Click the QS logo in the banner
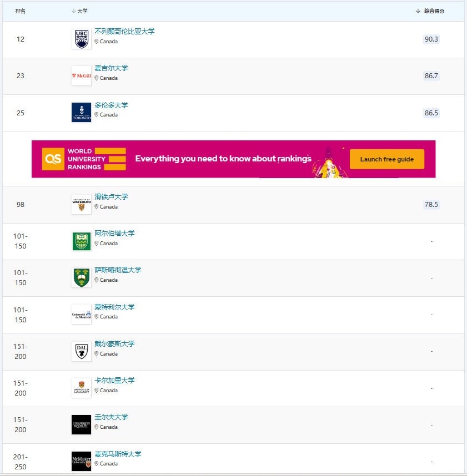Screen dimensions: 467x476 click(53, 159)
